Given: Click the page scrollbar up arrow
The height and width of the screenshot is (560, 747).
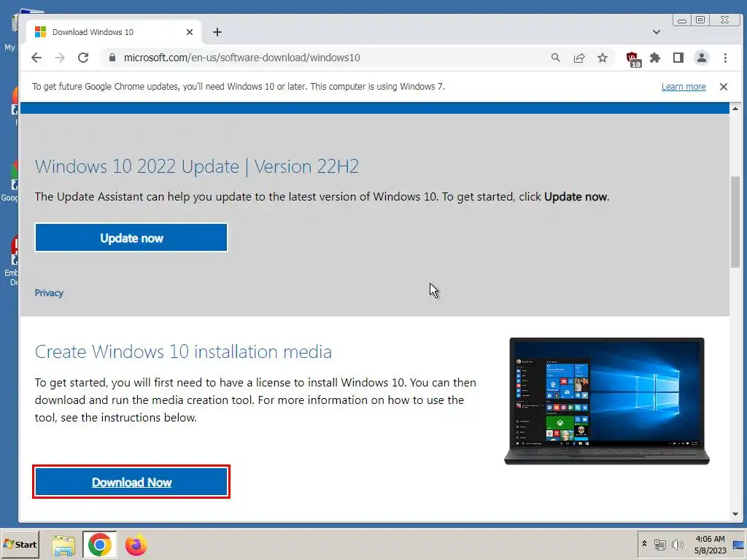Looking at the screenshot, I should [735, 109].
